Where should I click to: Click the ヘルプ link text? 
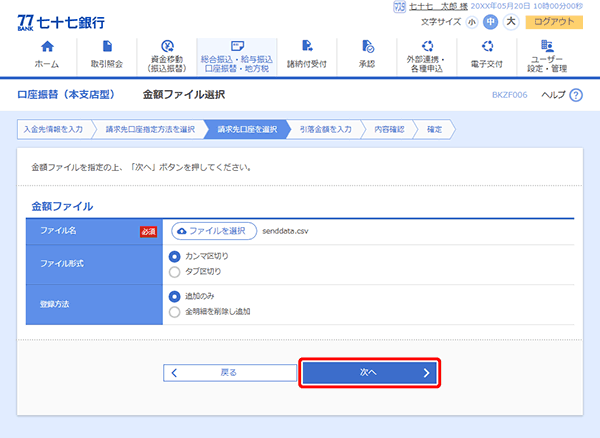click(x=553, y=95)
